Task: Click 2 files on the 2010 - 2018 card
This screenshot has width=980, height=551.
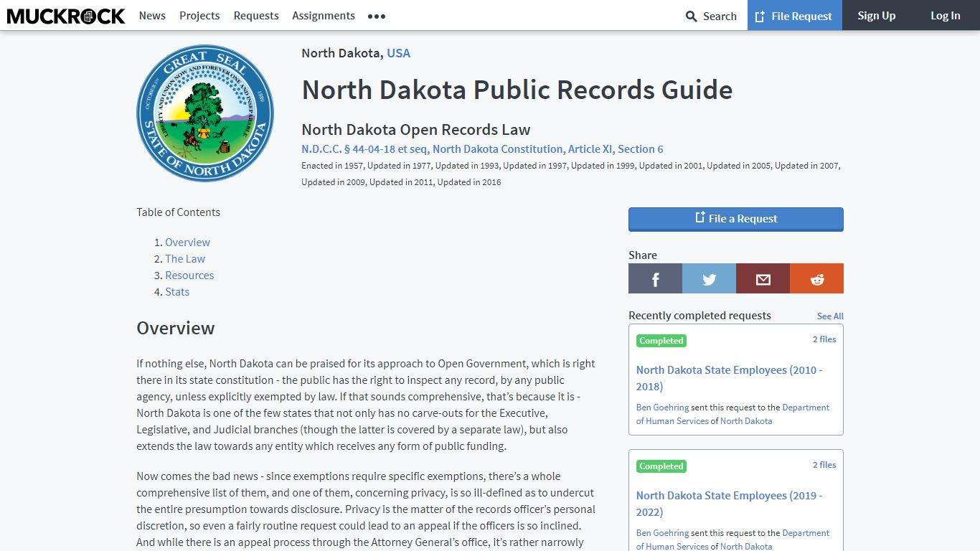Action: [x=824, y=339]
